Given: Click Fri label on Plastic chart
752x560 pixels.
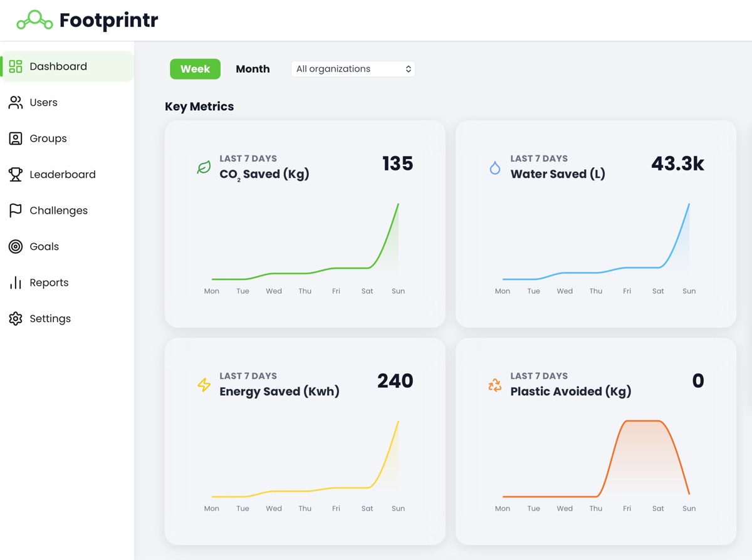Looking at the screenshot, I should pyautogui.click(x=627, y=509).
